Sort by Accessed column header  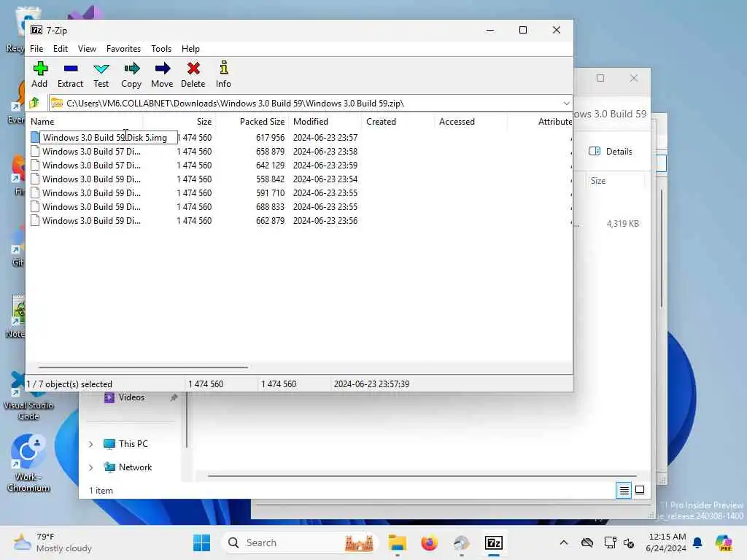[x=471, y=122]
